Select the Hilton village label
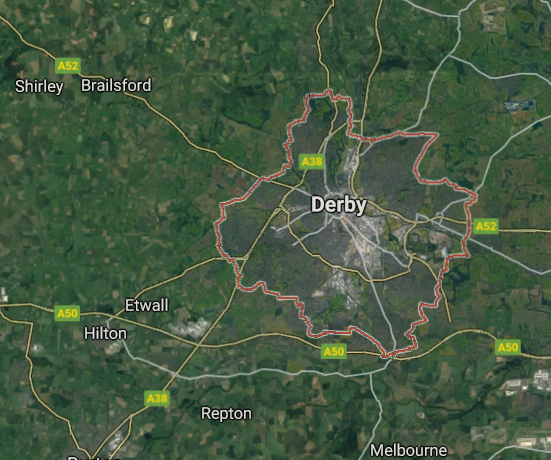The height and width of the screenshot is (460, 551). 105,333
